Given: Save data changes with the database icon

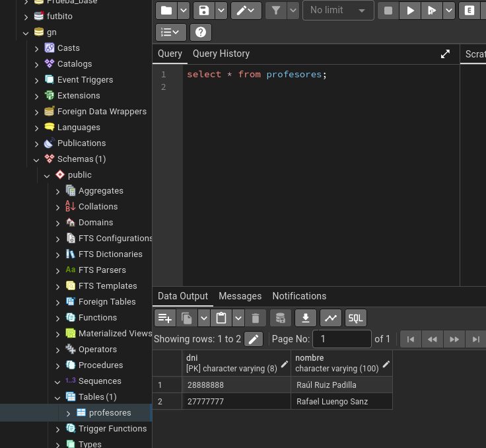Looking at the screenshot, I should point(281,318).
